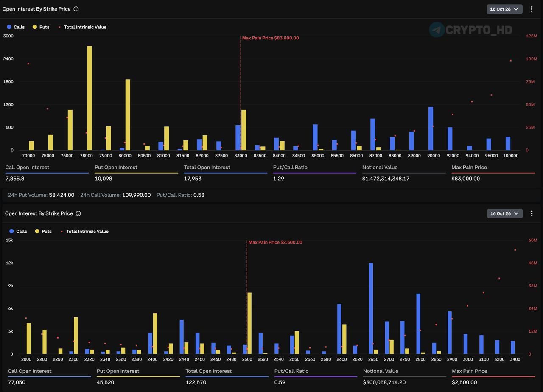Click the blue calls bar at strike 2800
The image size is (543, 392).
tap(418, 324)
